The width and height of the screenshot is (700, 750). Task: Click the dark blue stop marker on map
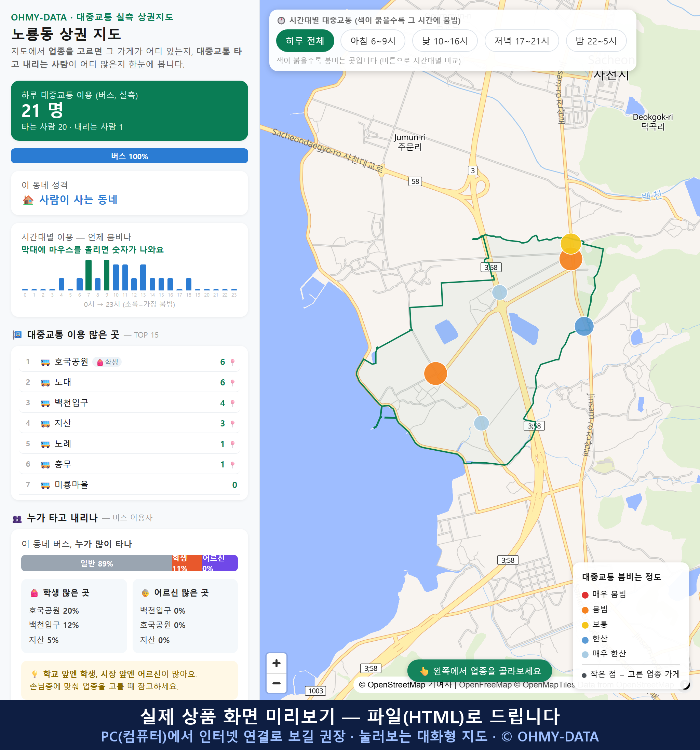(x=584, y=326)
